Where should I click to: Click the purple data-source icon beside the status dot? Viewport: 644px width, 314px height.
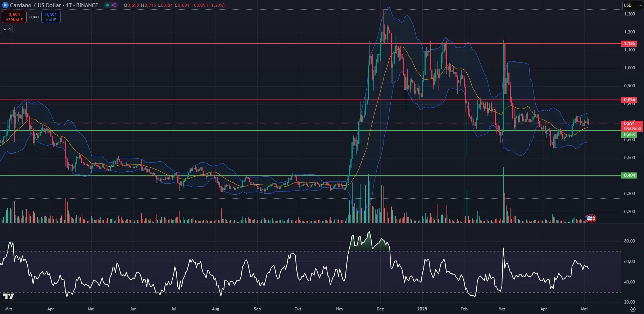[x=114, y=5]
